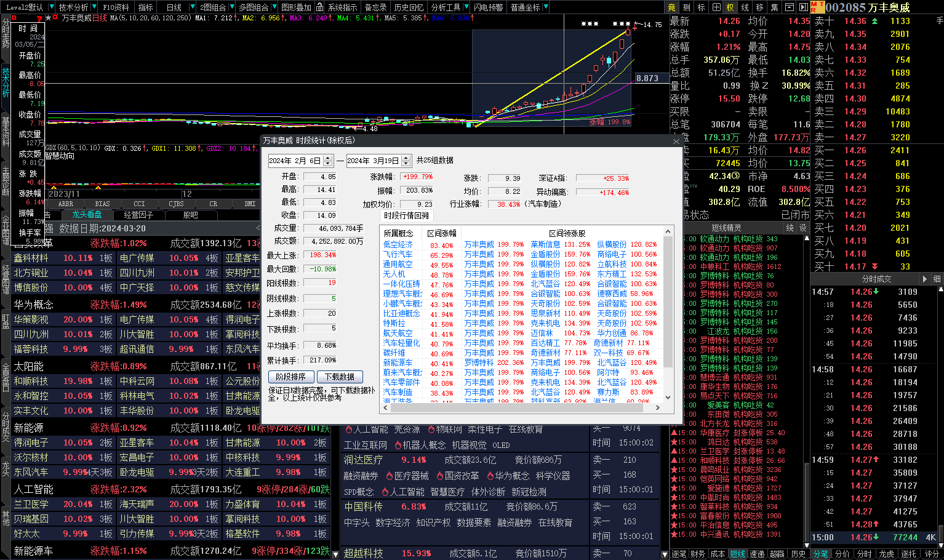Select the BIAS indicator tab
This screenshot has width=944, height=560.
click(x=102, y=204)
